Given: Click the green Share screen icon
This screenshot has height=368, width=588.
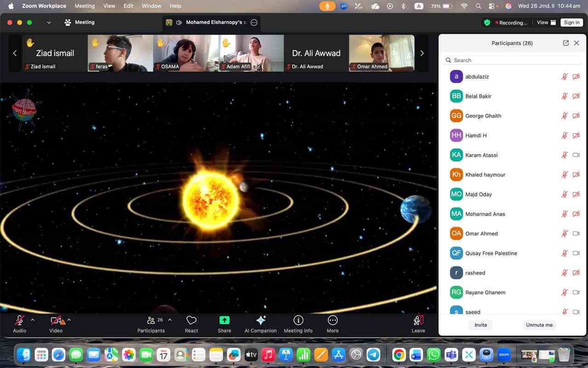Looking at the screenshot, I should (x=224, y=321).
